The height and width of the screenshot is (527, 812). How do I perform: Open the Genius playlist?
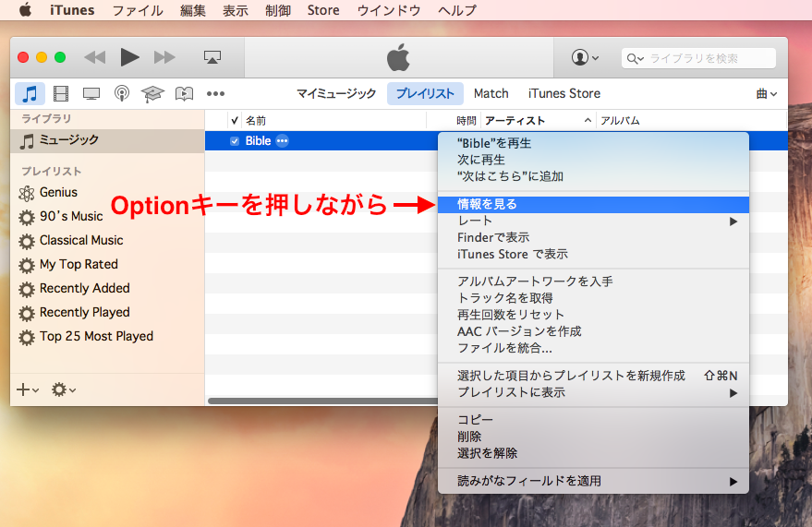coord(107,192)
